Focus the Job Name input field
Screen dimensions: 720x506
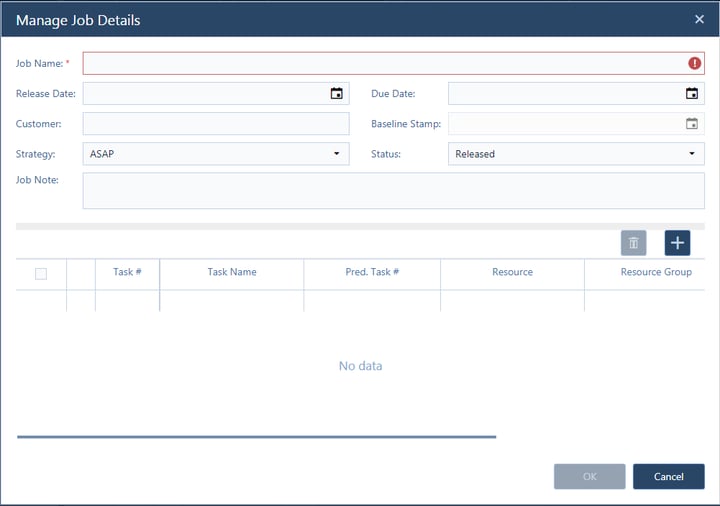[x=394, y=63]
